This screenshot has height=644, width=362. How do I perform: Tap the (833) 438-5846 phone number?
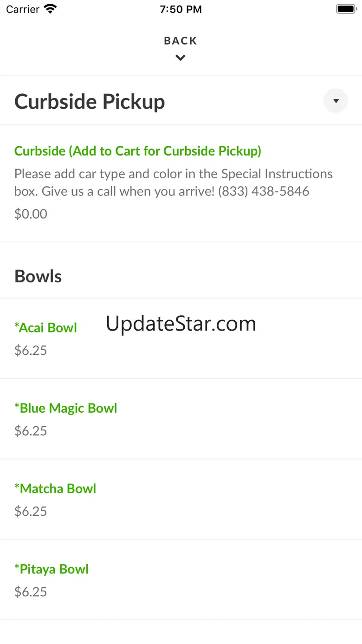click(x=264, y=191)
